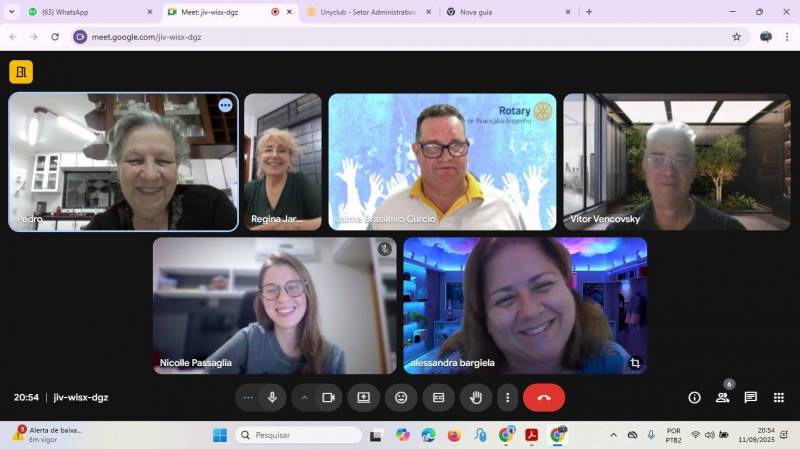Mute the microphone in call controls
Viewport: 800px width, 449px height.
(272, 397)
